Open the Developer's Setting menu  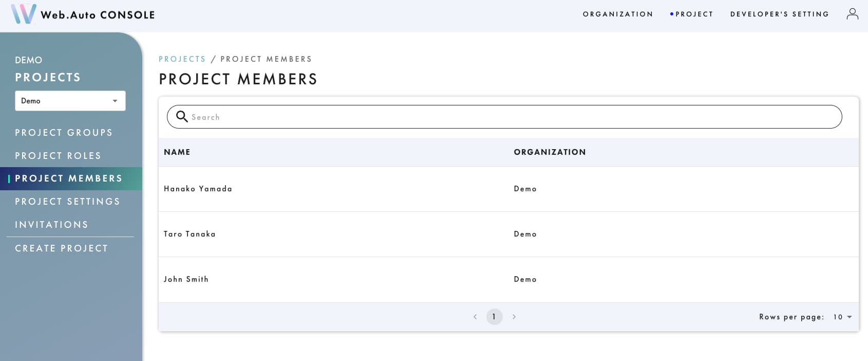[779, 14]
